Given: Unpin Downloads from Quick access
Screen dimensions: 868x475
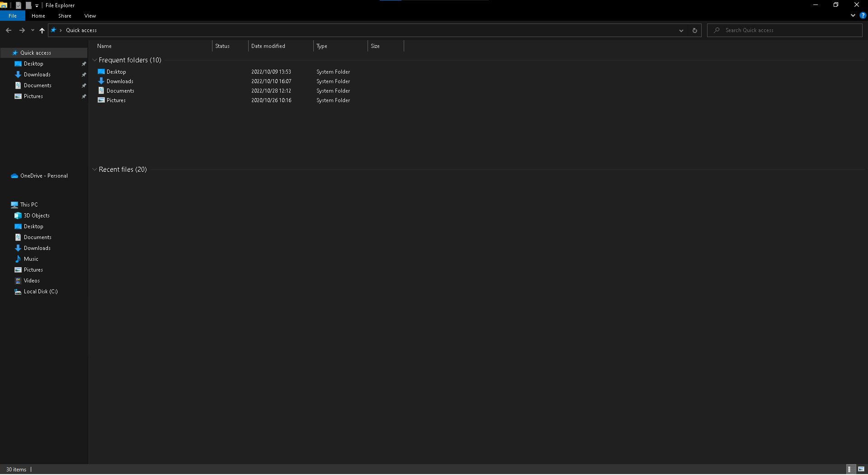Looking at the screenshot, I should tap(84, 74).
